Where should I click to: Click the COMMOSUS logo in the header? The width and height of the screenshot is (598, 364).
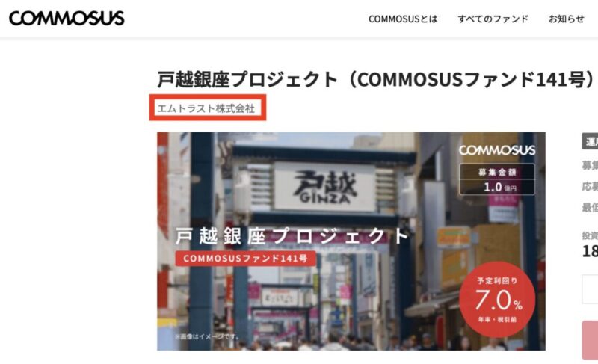[67, 18]
